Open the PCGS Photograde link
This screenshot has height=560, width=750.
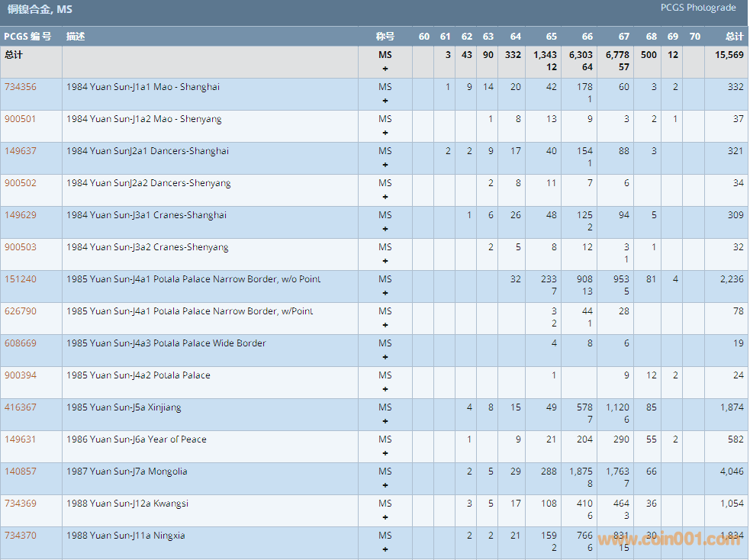click(x=698, y=8)
